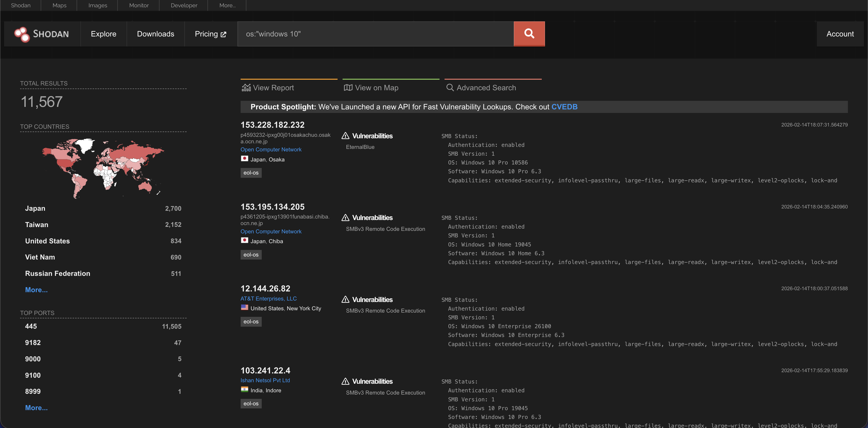Filter results by Taiwan country
868x428 pixels.
tap(37, 225)
